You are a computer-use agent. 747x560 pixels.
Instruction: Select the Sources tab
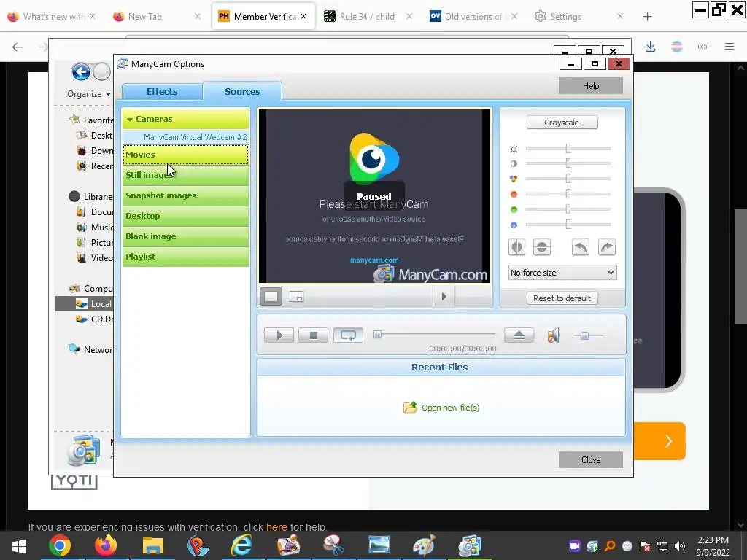pyautogui.click(x=242, y=91)
